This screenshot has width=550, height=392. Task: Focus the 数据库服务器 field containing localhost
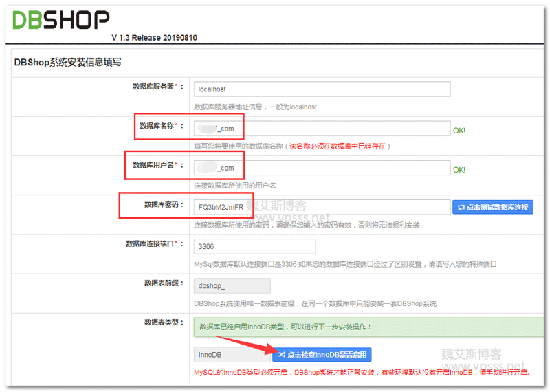[x=322, y=89]
